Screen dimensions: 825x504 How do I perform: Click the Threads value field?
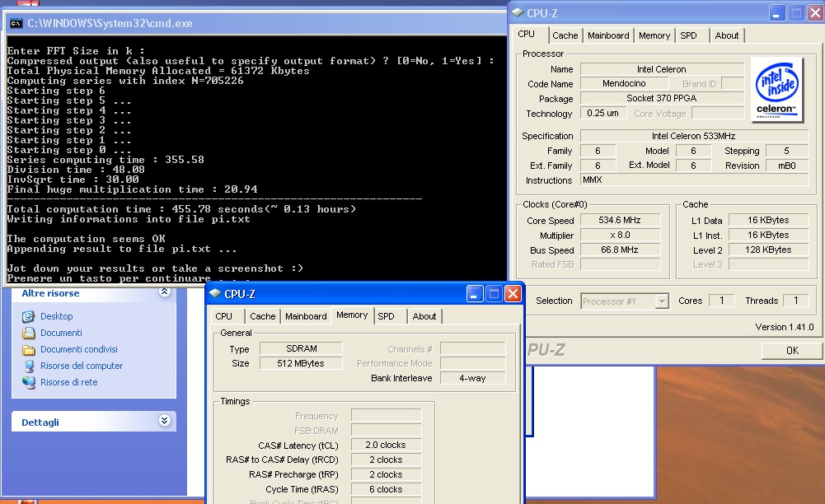click(796, 301)
